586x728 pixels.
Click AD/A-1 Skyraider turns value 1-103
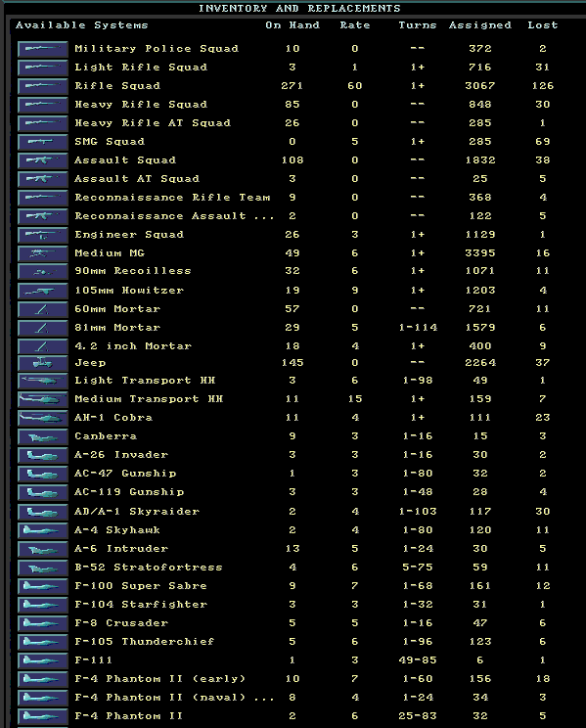(418, 511)
